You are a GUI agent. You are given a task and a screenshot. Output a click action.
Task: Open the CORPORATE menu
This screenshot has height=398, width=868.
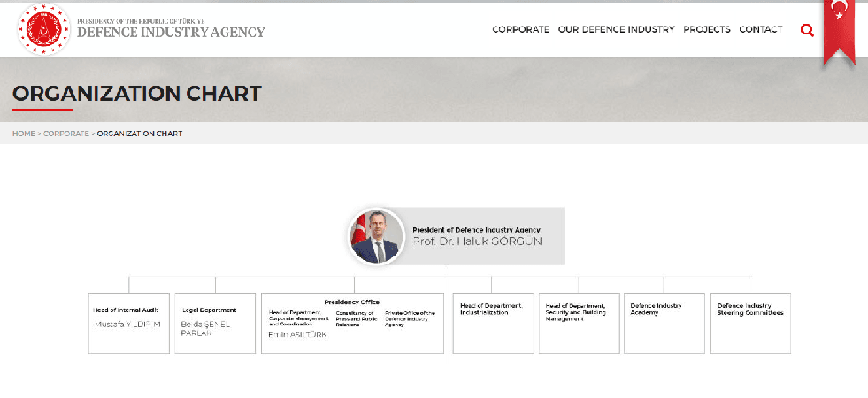tap(521, 29)
